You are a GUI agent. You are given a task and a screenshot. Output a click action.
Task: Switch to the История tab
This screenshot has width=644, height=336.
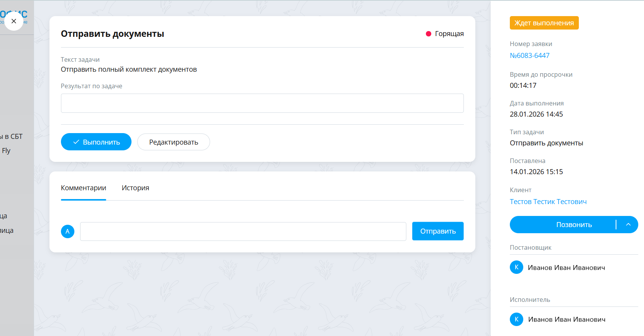[x=135, y=188]
